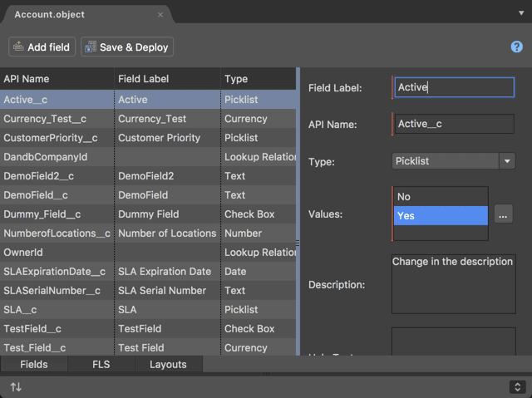532x398 pixels.
Task: Click the help text area below Description
Action: (454, 341)
